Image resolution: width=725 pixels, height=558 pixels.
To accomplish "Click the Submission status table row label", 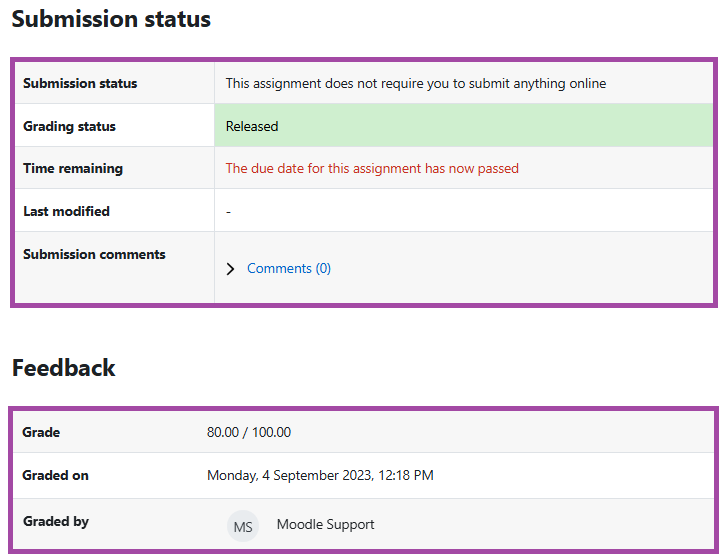I will click(80, 83).
